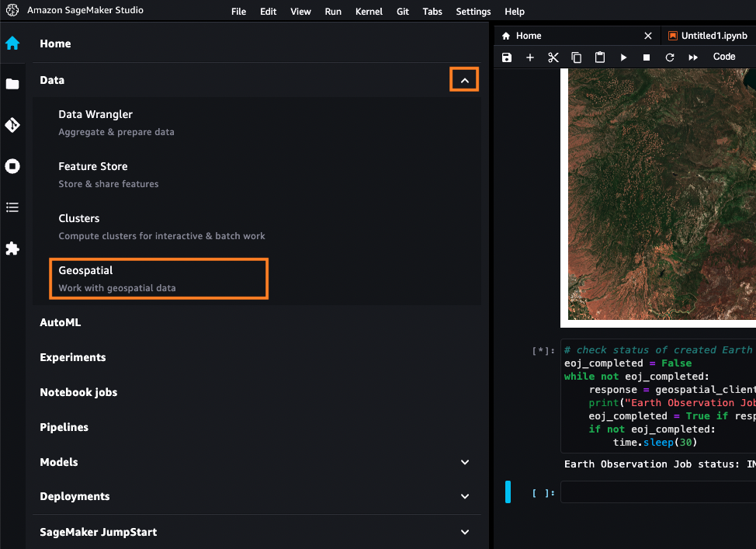756x549 pixels.
Task: Copy selected cell with copy icon
Action: click(x=577, y=57)
